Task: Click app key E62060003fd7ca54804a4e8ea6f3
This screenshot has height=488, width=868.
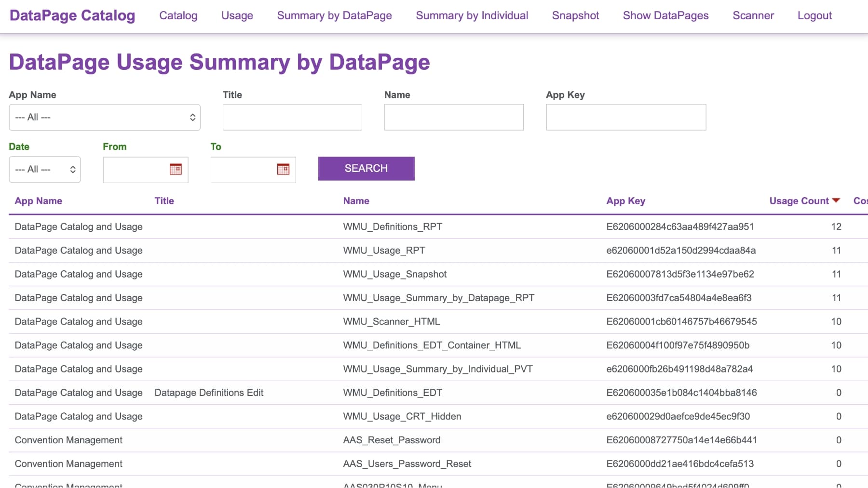Action: tap(679, 298)
